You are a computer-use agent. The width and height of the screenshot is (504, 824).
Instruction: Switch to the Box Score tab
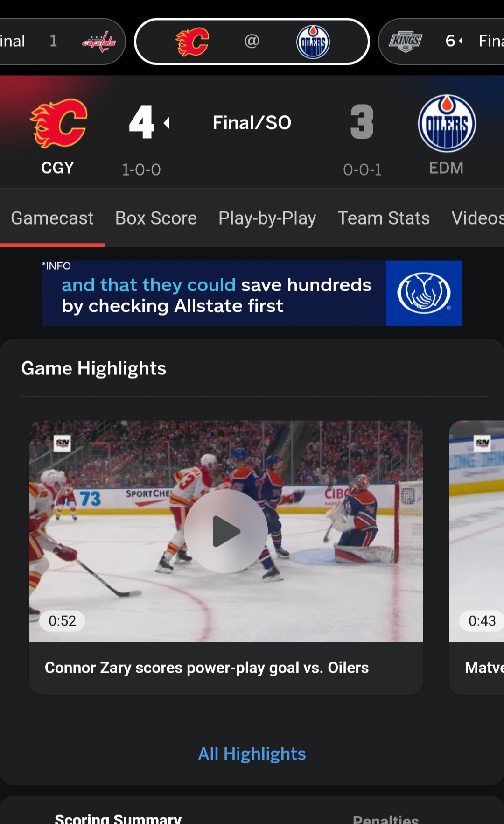(x=156, y=218)
